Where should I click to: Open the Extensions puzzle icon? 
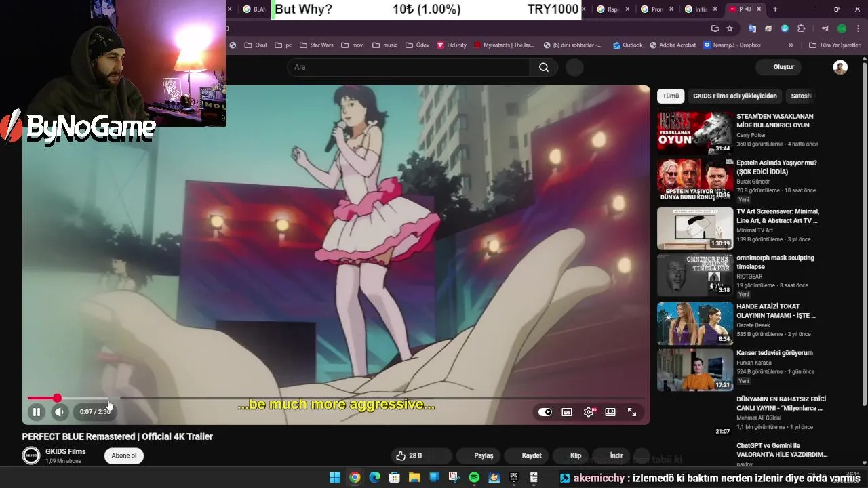802,28
